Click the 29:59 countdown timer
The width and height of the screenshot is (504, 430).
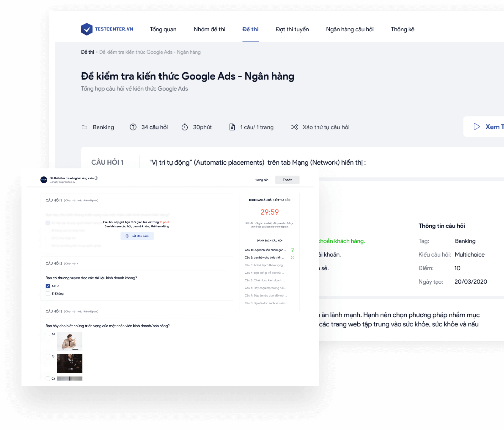(269, 212)
